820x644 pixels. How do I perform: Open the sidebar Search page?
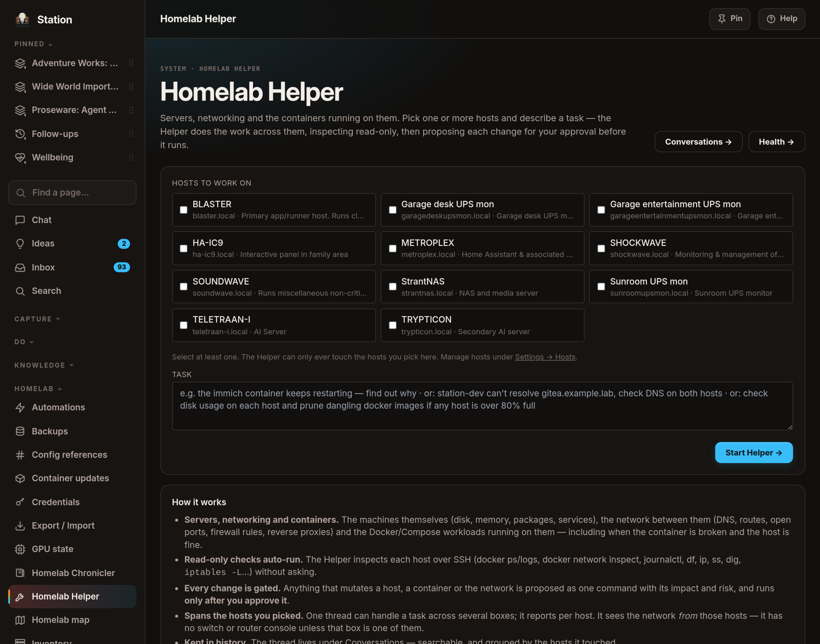[72, 291]
